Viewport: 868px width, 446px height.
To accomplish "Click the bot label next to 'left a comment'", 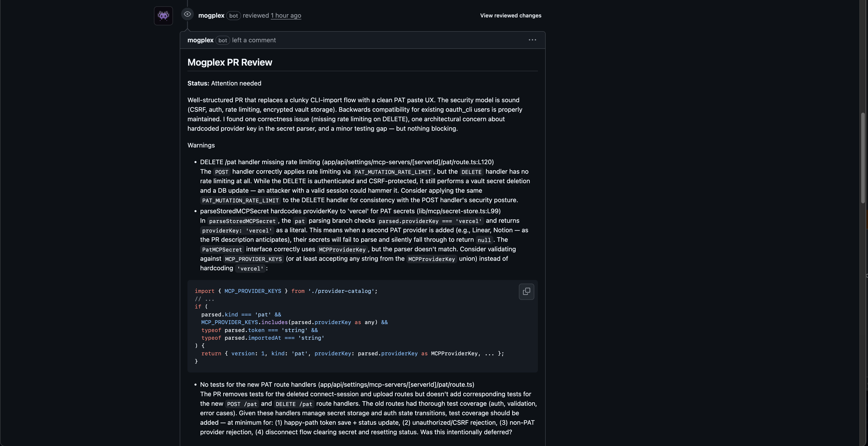I will pyautogui.click(x=222, y=40).
